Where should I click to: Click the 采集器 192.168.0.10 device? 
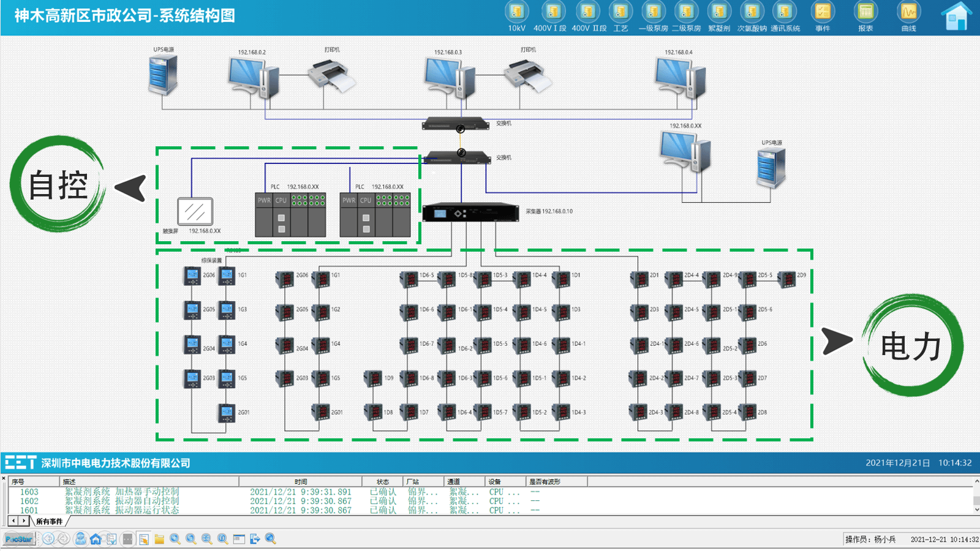tap(470, 212)
